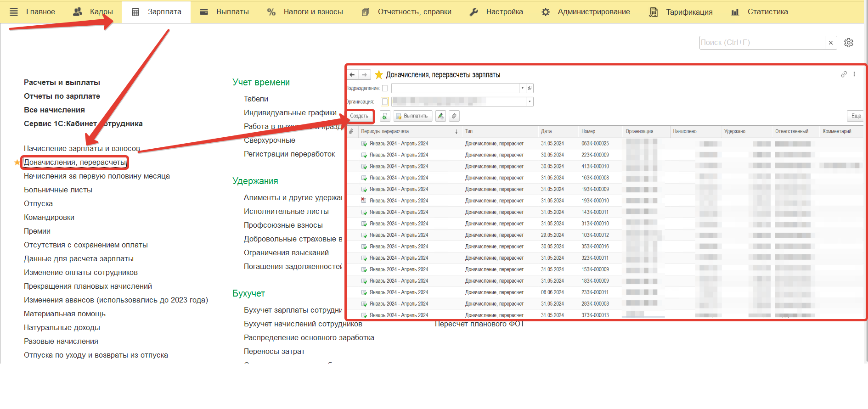Open the Еще dropdown menu
This screenshot has height=409, width=868.
(856, 116)
